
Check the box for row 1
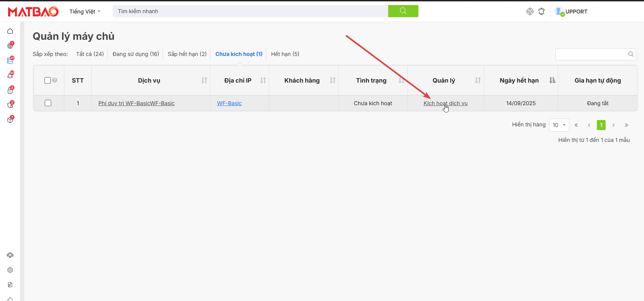[48, 103]
